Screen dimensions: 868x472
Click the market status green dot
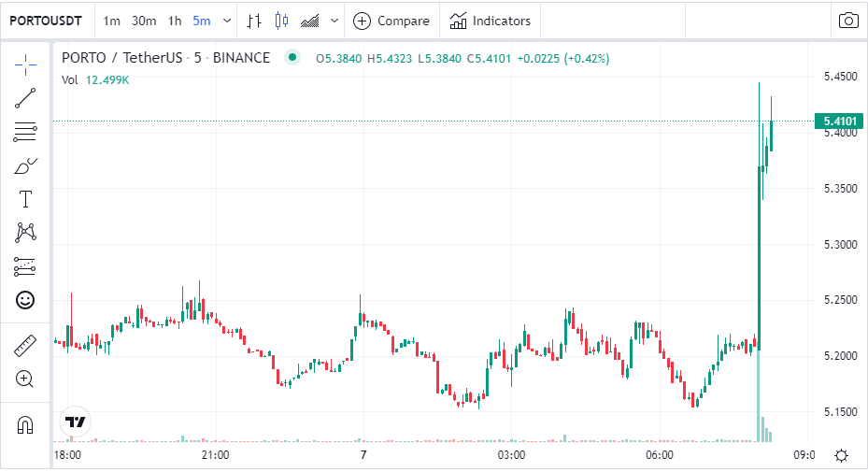(292, 57)
